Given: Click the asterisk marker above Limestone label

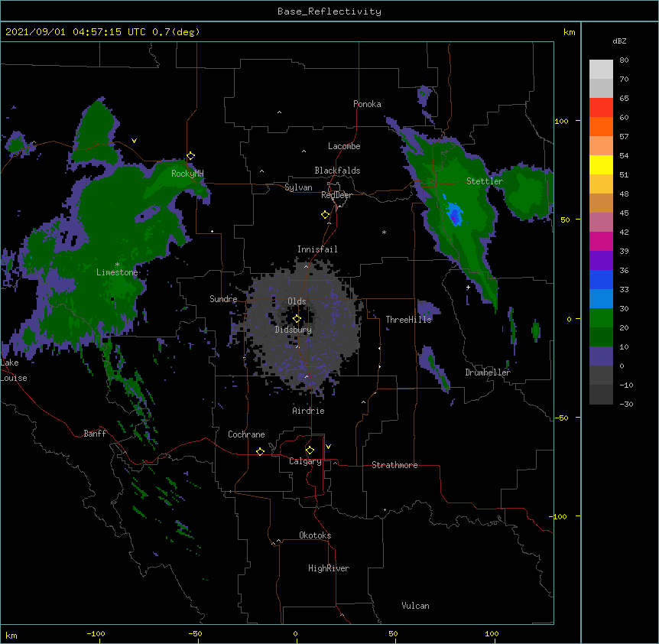Looking at the screenshot, I should 117,265.
